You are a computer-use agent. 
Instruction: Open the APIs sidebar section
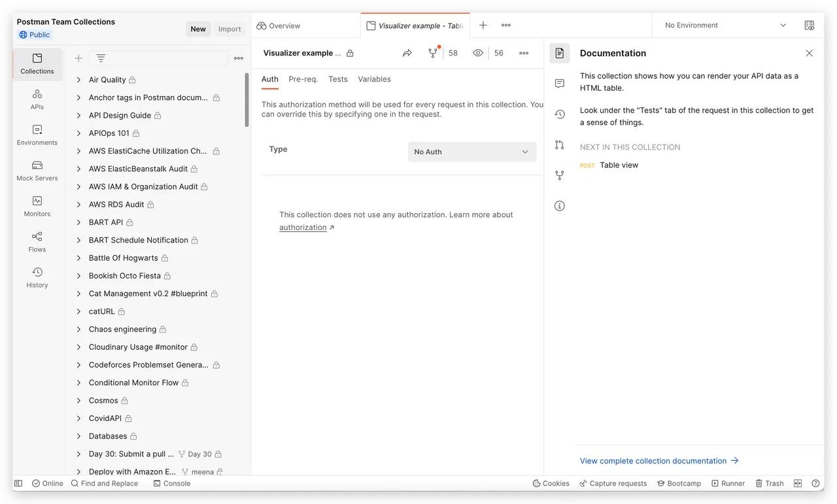point(37,99)
